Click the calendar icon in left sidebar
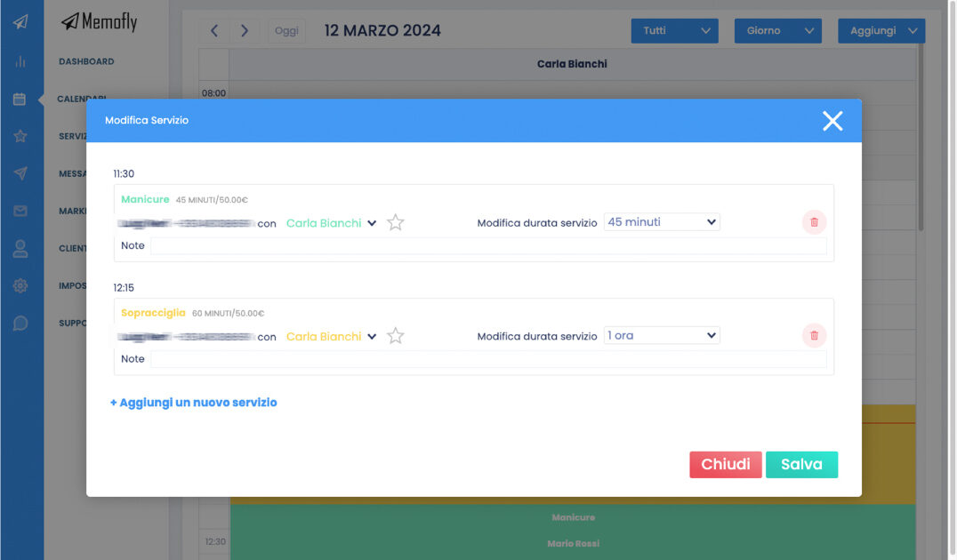This screenshot has width=957, height=560. [20, 99]
